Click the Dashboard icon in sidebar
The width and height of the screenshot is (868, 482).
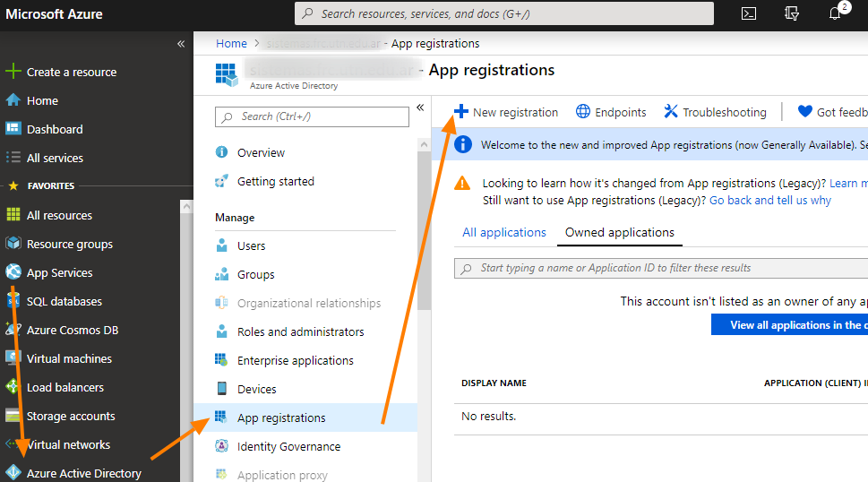13,128
